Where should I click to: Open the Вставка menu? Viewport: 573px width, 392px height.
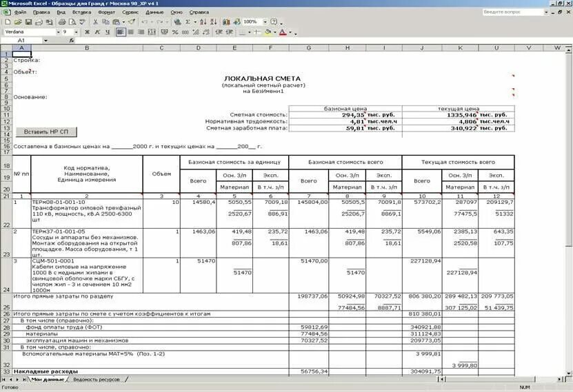(x=81, y=12)
